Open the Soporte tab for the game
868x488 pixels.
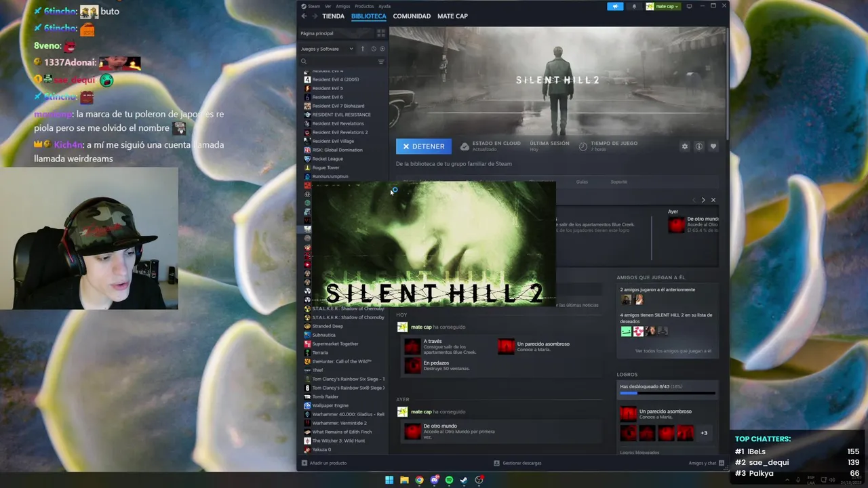pos(618,182)
